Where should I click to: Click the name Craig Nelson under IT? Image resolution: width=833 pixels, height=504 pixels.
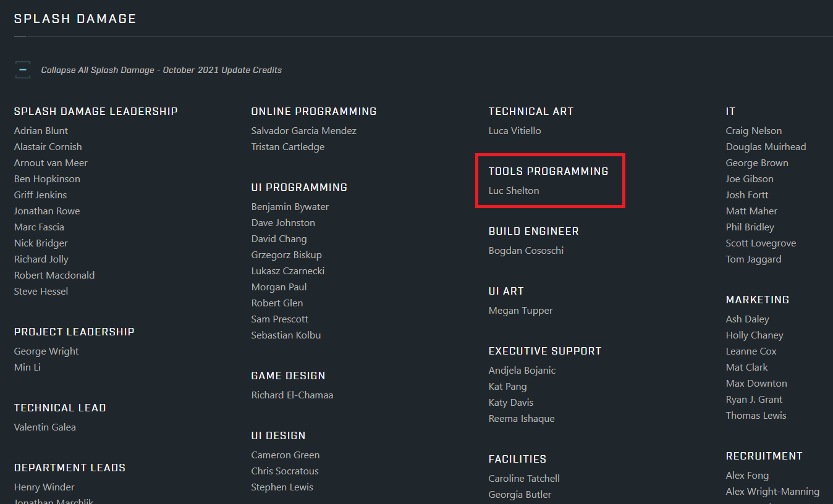[754, 131]
